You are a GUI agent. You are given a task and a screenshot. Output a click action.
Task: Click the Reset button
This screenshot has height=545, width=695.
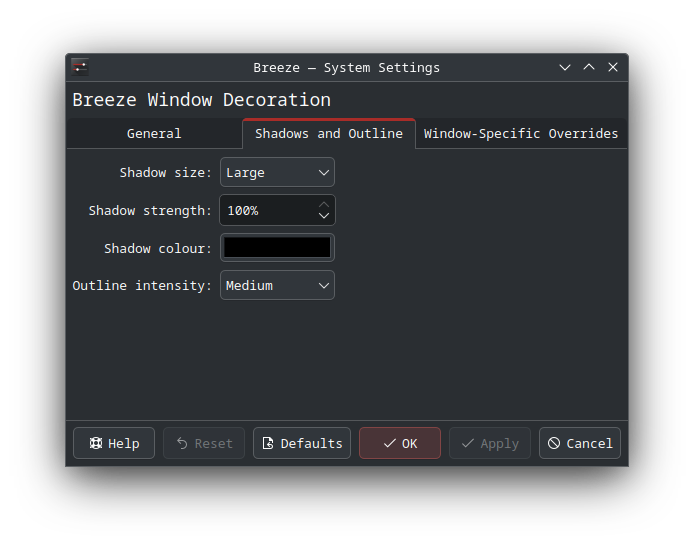(x=204, y=443)
